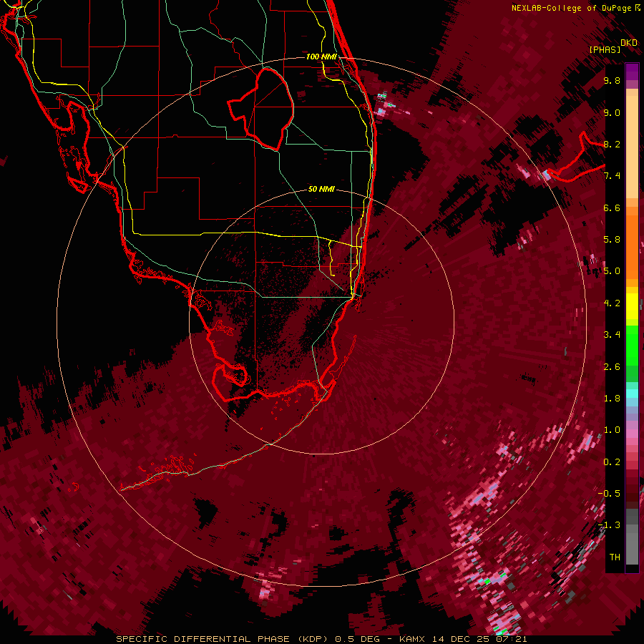Click the 5.0 scale value

tap(612, 271)
